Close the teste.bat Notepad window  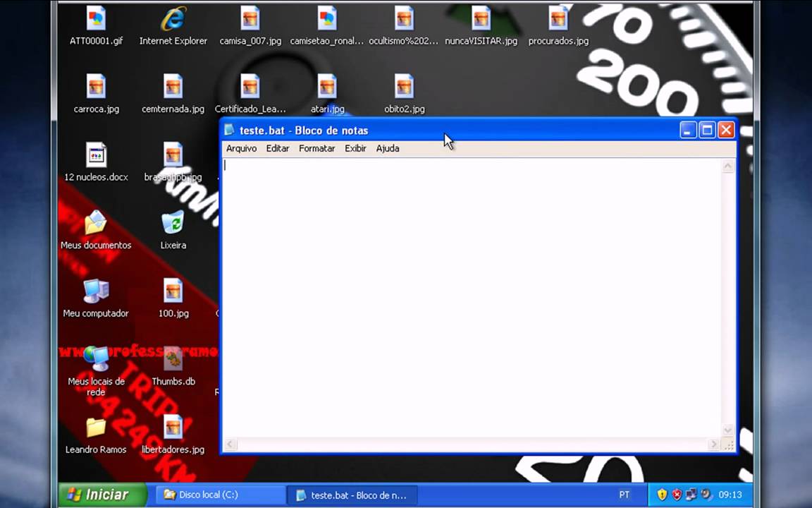pyautogui.click(x=726, y=130)
